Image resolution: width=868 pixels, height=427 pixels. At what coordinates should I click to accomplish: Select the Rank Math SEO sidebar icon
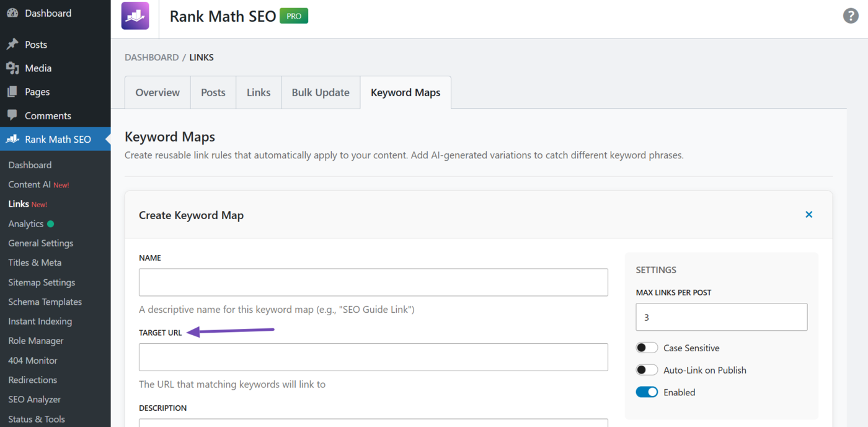tap(11, 139)
